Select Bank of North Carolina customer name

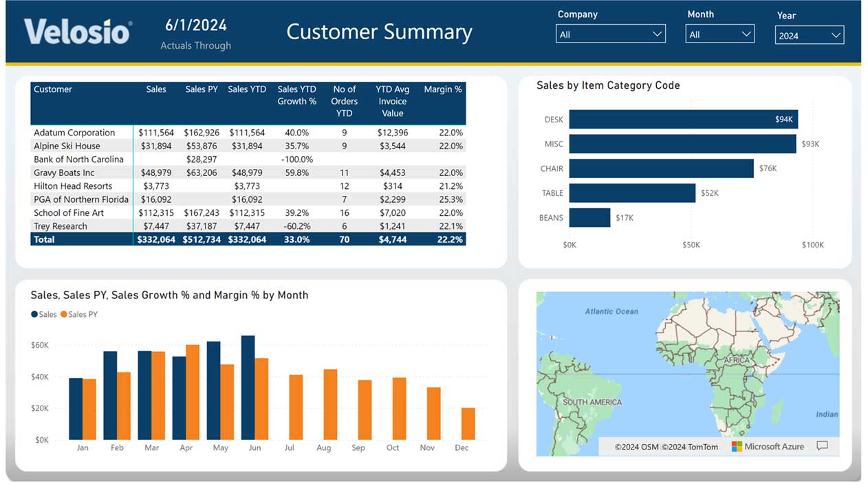[78, 159]
